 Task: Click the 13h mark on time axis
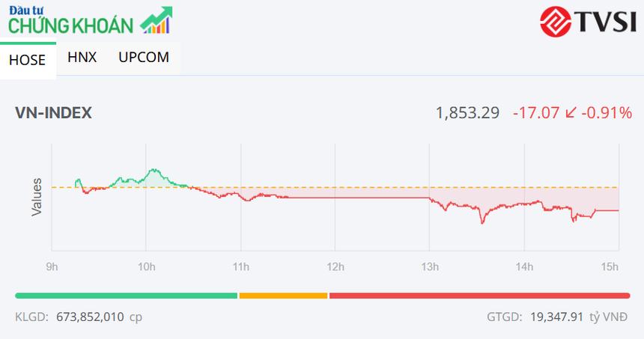click(x=429, y=266)
